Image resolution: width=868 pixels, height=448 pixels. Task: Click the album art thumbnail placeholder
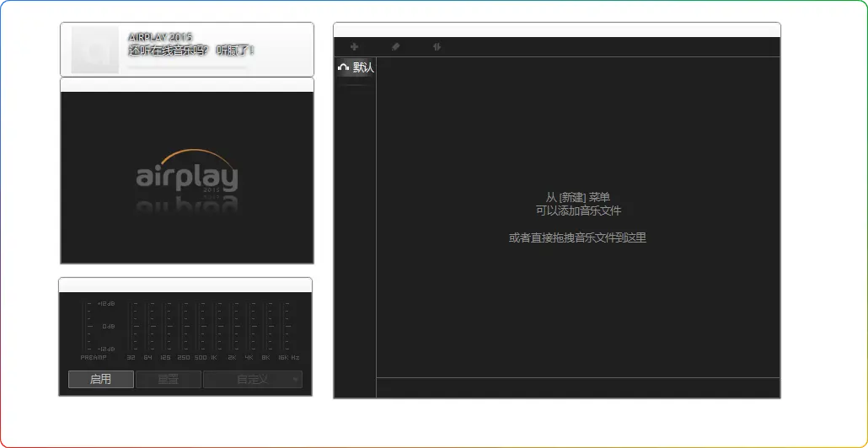(x=95, y=50)
